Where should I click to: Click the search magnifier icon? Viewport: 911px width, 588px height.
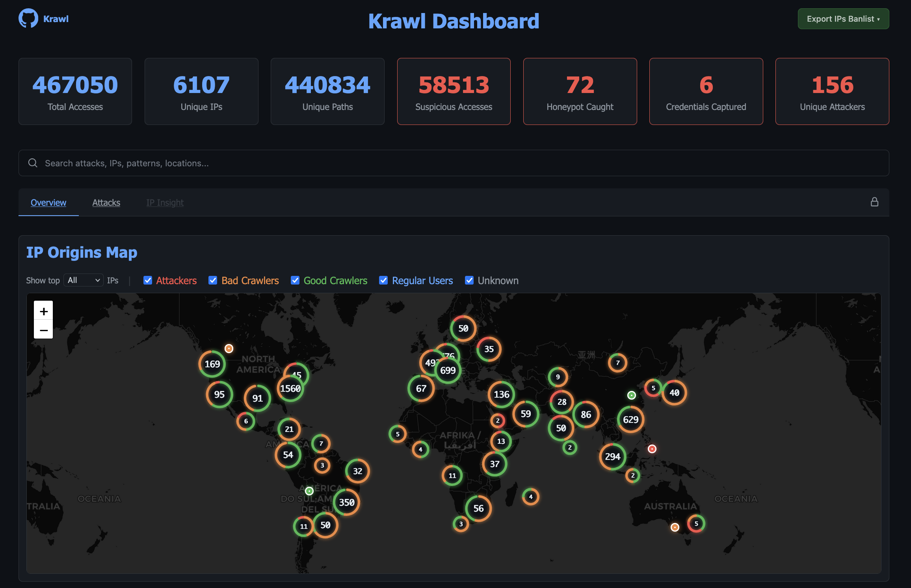click(x=33, y=163)
